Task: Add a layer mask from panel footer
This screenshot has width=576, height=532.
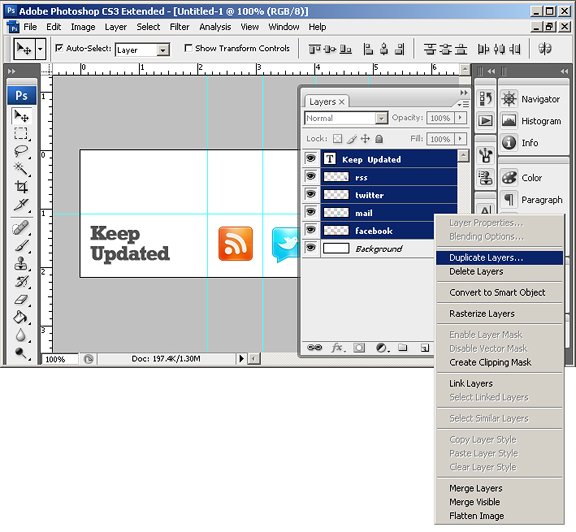Action: point(359,348)
